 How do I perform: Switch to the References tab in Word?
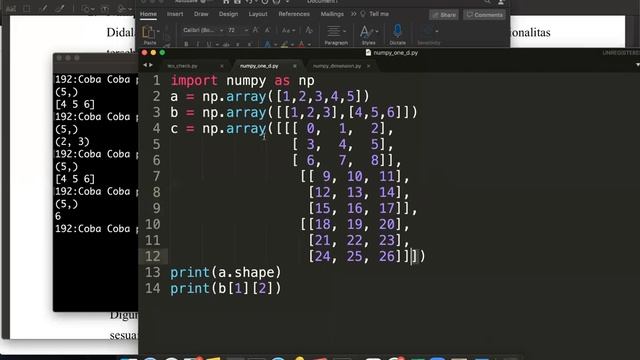(294, 14)
